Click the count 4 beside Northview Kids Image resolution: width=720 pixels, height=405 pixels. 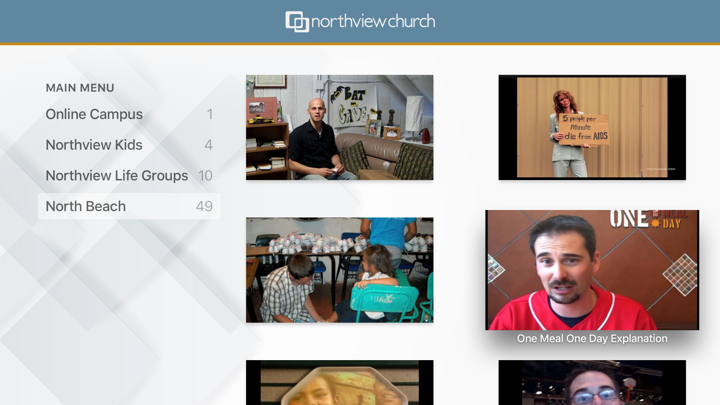[208, 145]
